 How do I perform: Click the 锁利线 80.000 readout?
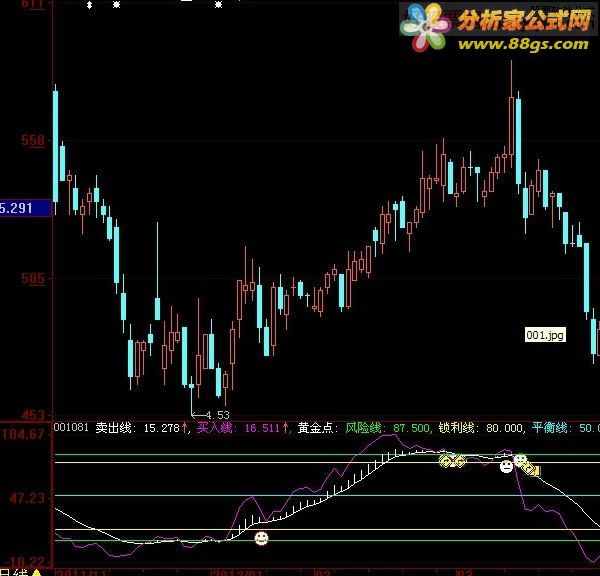tap(481, 428)
